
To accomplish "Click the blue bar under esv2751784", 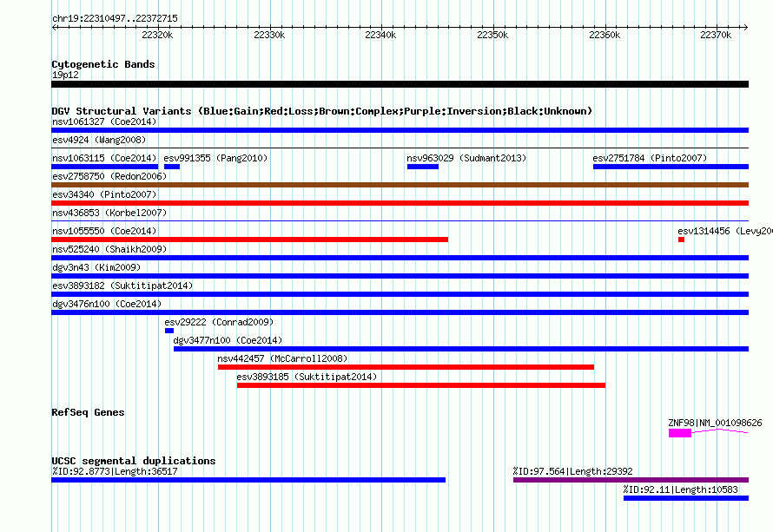I will [671, 167].
